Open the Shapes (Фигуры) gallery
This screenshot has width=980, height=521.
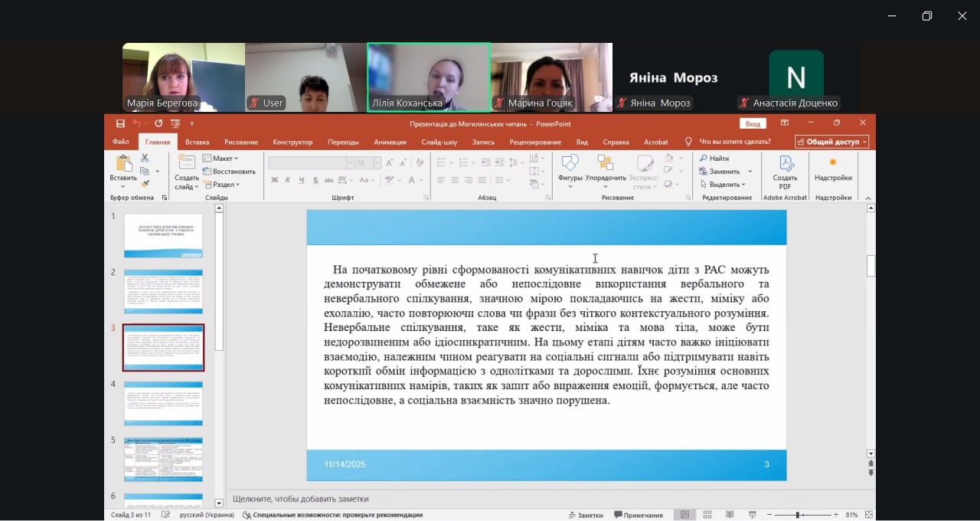tap(570, 170)
